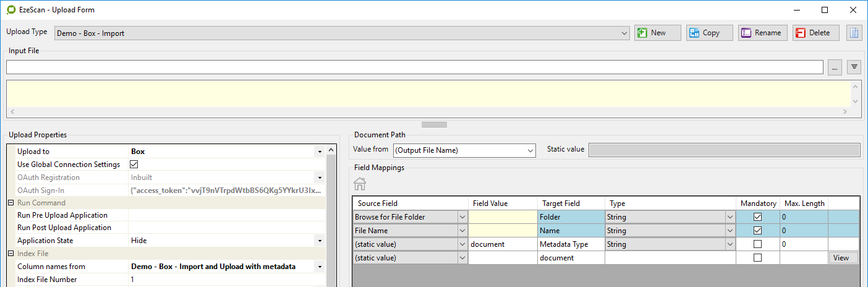Enable Mandatory for Metadata Type row
868x287 pixels.
[x=757, y=244]
